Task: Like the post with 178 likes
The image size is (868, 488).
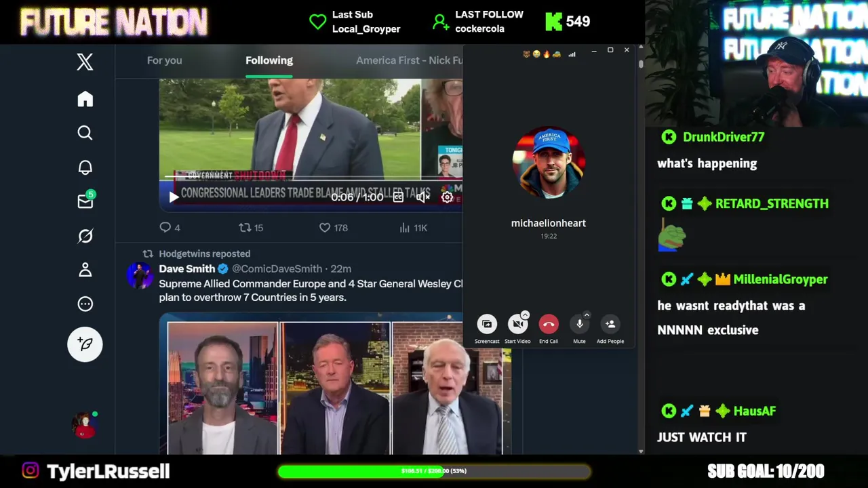Action: [x=333, y=228]
